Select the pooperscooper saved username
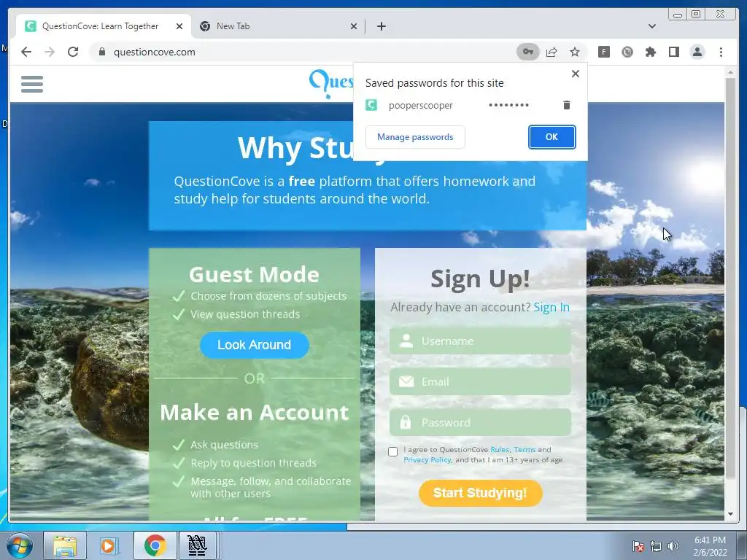 [420, 106]
